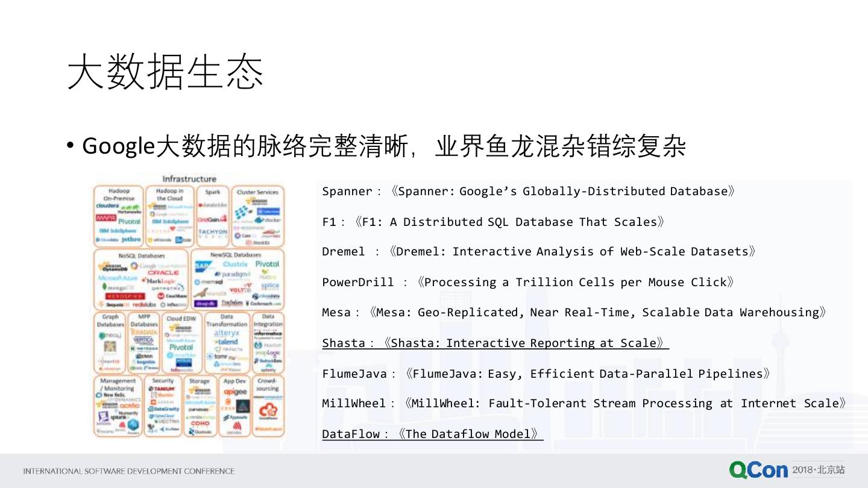This screenshot has height=488, width=868.
Task: Click the Spanner paper reference line
Action: pyautogui.click(x=529, y=192)
